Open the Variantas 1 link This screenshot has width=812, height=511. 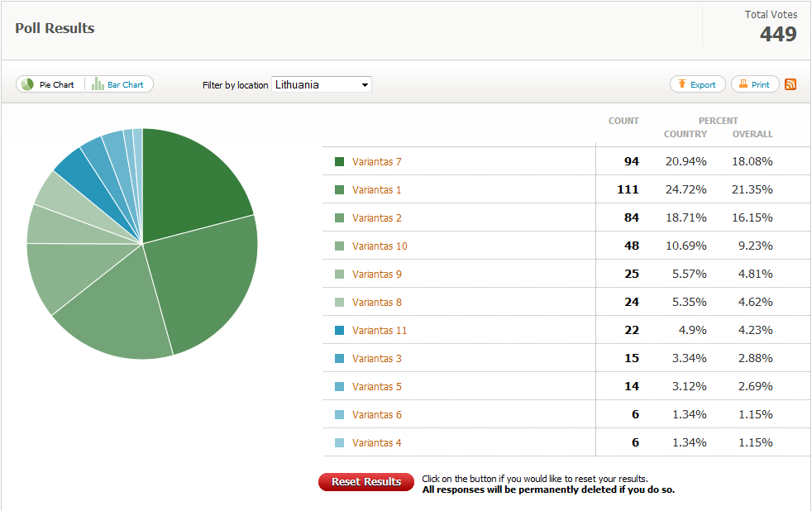click(376, 190)
